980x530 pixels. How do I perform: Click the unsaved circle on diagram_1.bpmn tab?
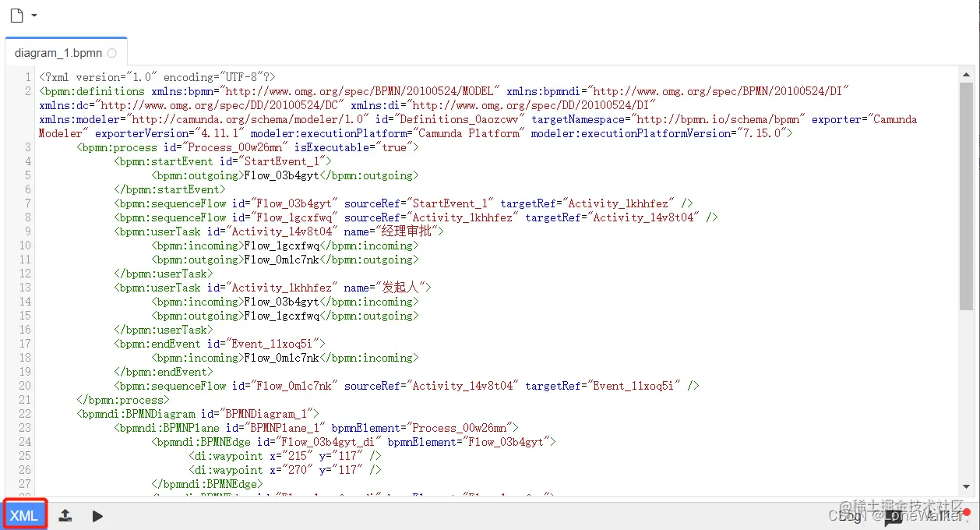tap(112, 53)
